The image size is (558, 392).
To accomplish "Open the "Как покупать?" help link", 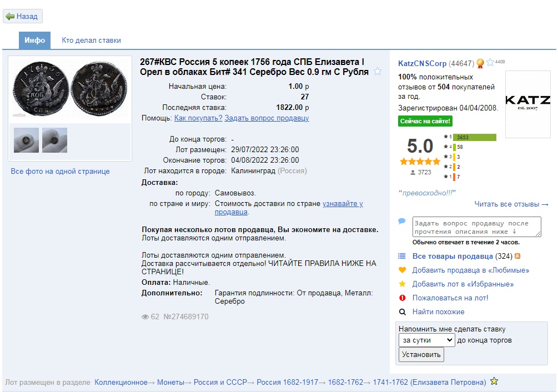I will (x=198, y=118).
